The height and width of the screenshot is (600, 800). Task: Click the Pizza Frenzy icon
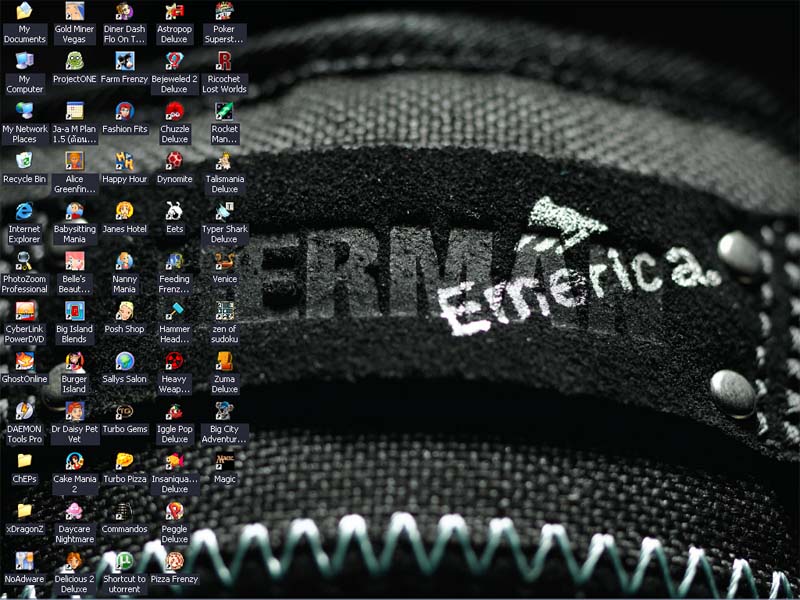(174, 561)
